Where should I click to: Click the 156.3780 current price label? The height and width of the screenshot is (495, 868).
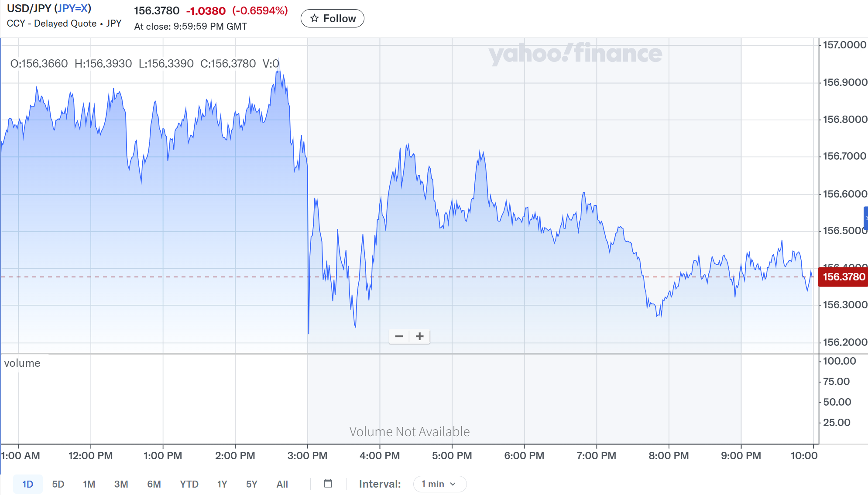click(844, 277)
